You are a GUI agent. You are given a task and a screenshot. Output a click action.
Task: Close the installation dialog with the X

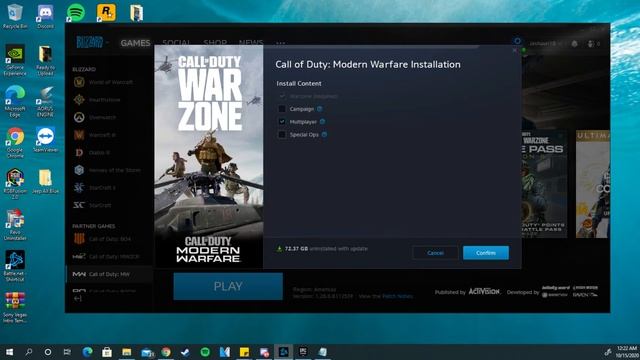[514, 50]
